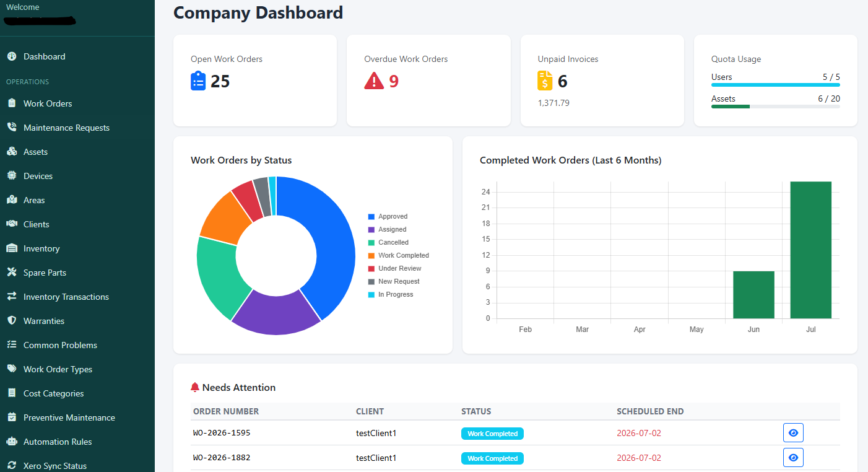The height and width of the screenshot is (472, 868).
Task: Click the Maintenance Requests phone icon
Action: click(x=11, y=128)
